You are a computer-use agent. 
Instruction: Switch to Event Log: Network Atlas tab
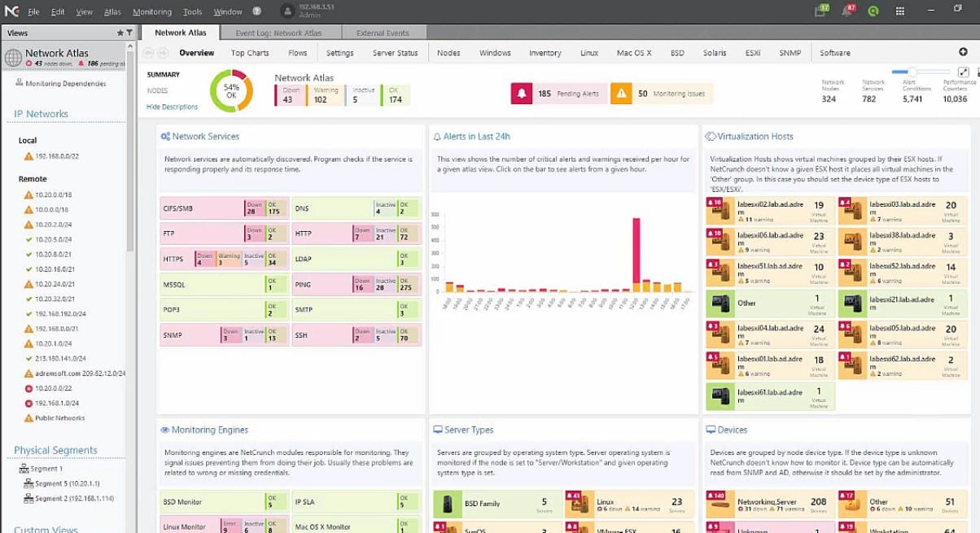click(x=278, y=33)
